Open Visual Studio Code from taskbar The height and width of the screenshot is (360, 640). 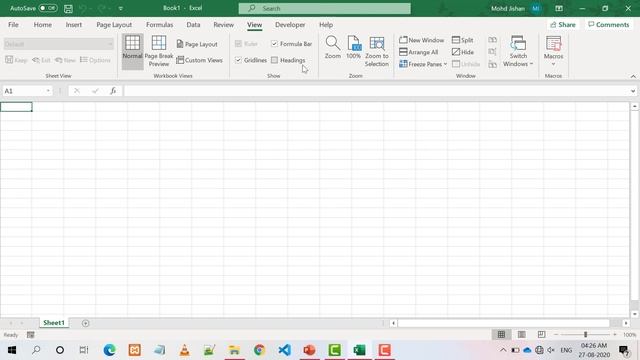(x=284, y=350)
